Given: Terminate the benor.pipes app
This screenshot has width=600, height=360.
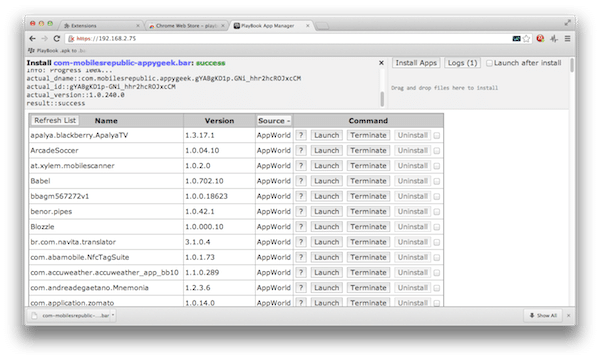Looking at the screenshot, I should [x=368, y=212].
